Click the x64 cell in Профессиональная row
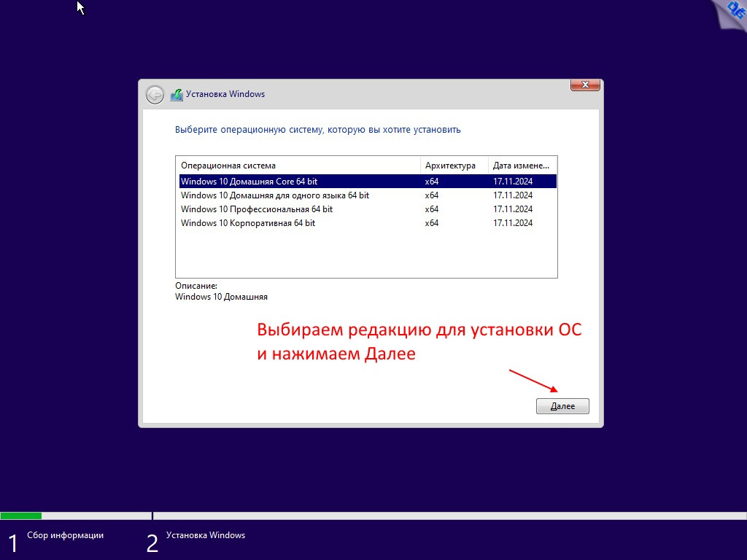 432,209
